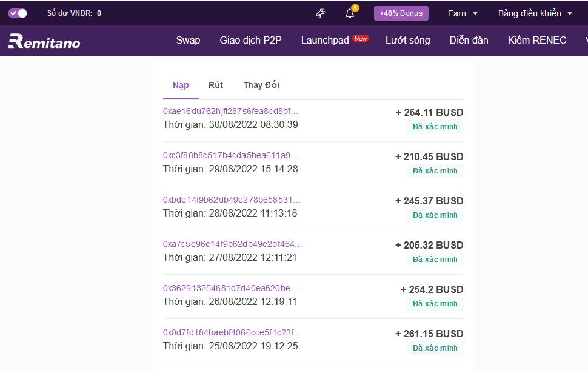Open the notification bell icon
Image resolution: width=588 pixels, height=373 pixels.
click(350, 13)
